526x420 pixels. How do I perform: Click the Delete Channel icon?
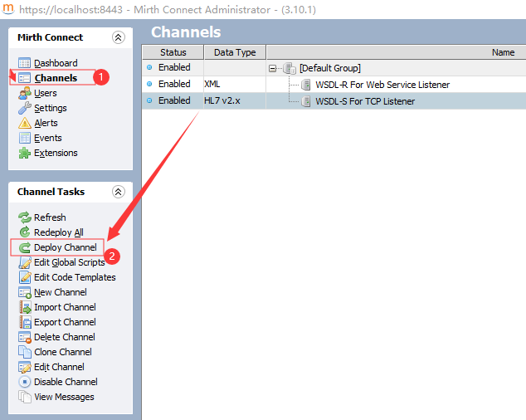tap(25, 337)
